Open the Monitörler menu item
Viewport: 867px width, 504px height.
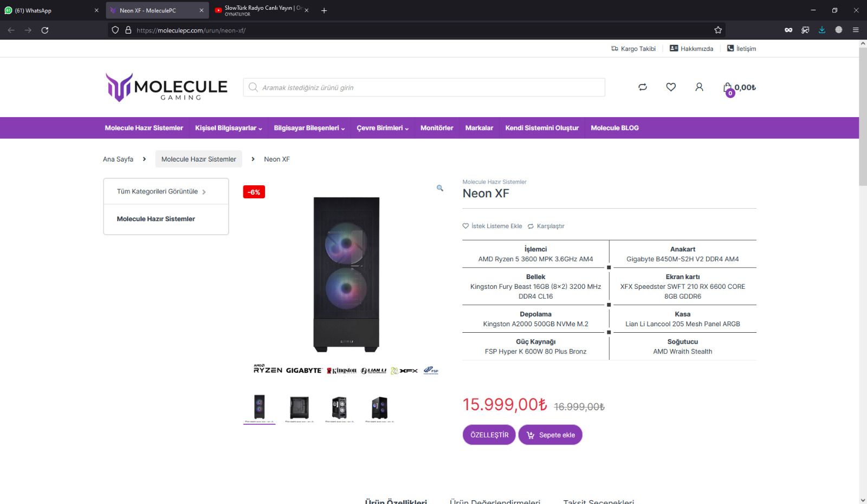pos(437,128)
